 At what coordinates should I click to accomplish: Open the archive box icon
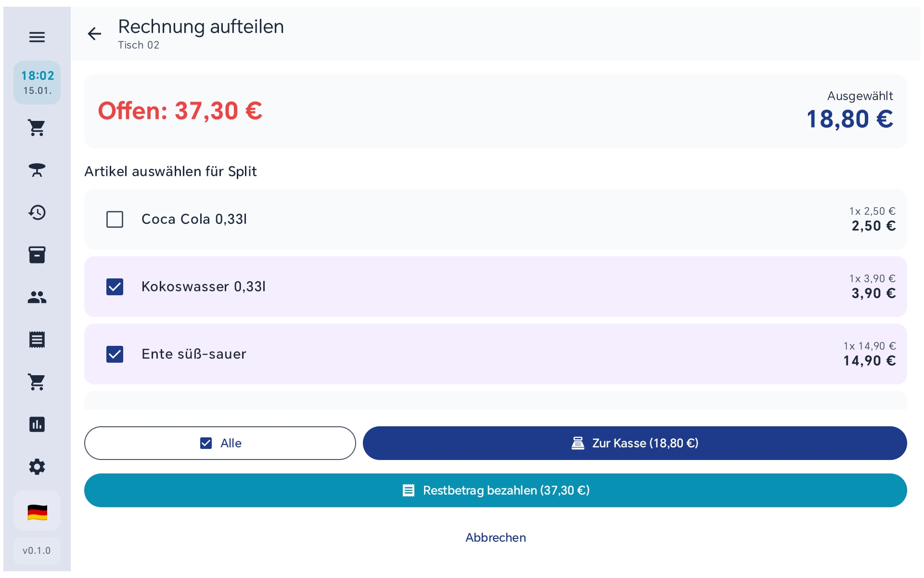coord(37,255)
